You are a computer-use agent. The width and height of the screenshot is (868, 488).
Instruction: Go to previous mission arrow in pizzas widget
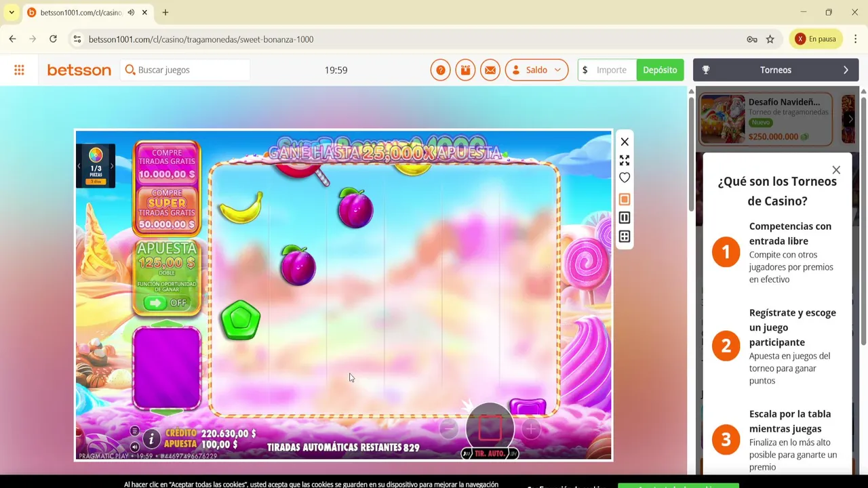point(79,166)
